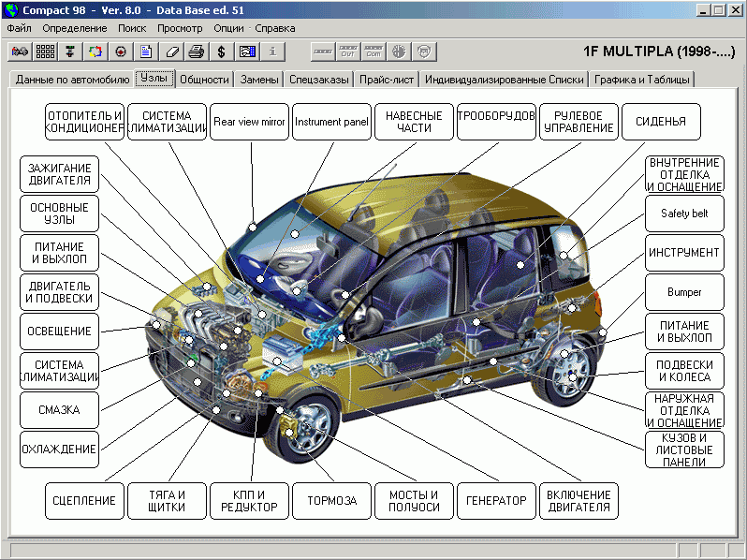Click the Compact 98 title bar app icon

click(11, 9)
